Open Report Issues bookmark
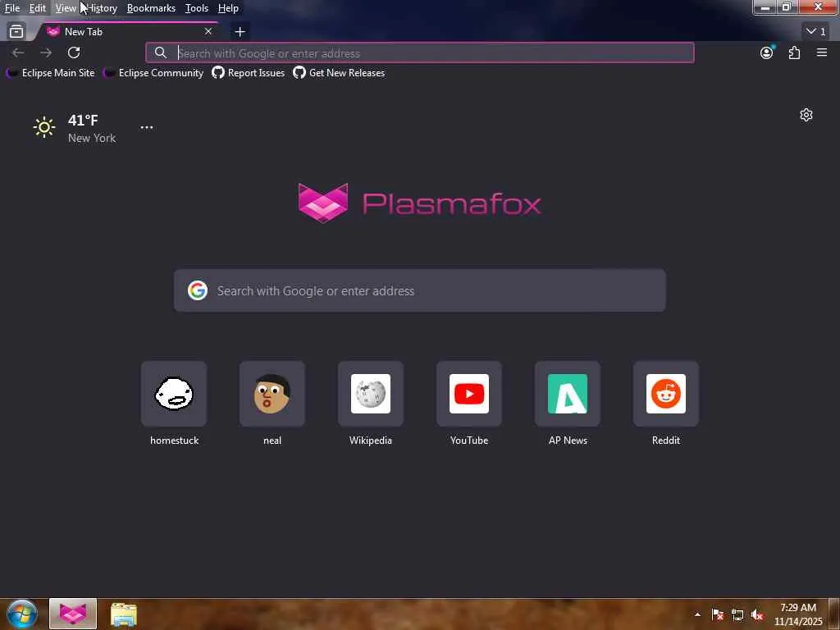Image resolution: width=840 pixels, height=630 pixels. coord(249,73)
